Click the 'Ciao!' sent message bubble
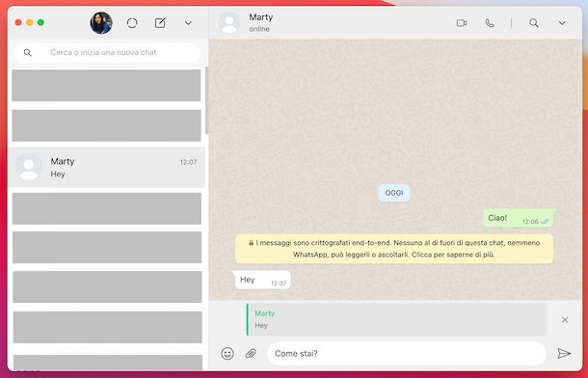The width and height of the screenshot is (588, 378). [x=519, y=218]
